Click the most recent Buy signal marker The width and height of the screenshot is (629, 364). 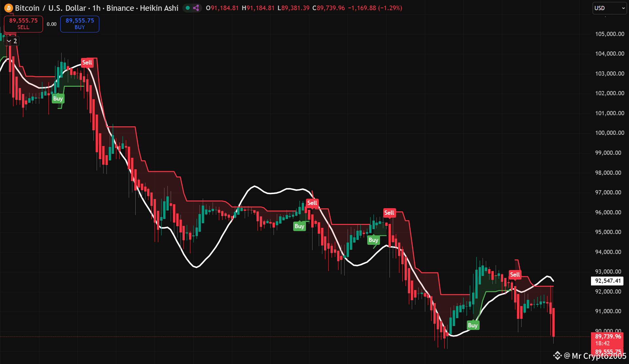(473, 325)
